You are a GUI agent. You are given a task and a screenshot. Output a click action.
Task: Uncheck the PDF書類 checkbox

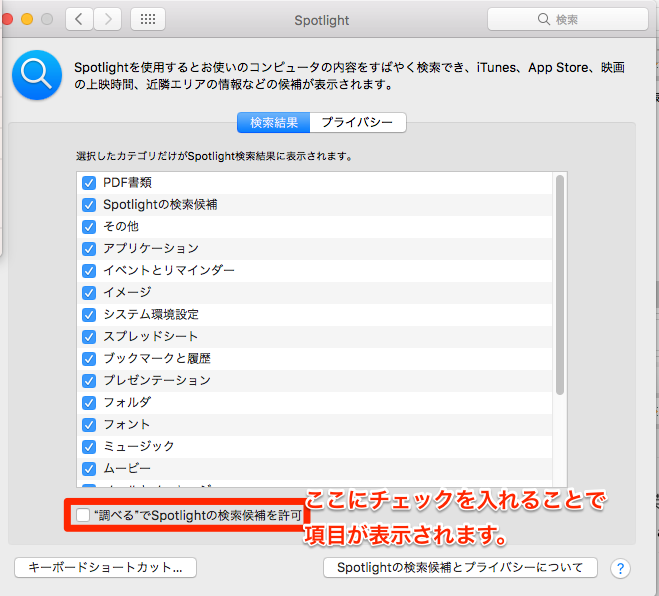pyautogui.click(x=89, y=183)
